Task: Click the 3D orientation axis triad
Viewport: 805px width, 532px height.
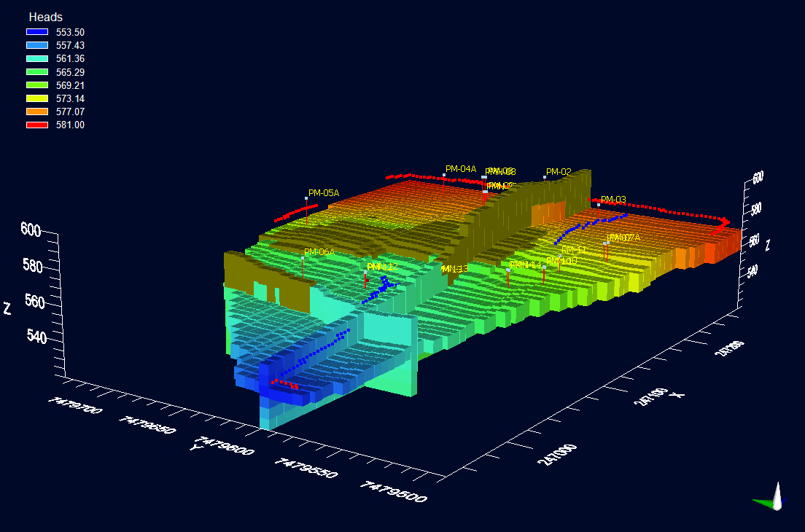Action: point(771,498)
